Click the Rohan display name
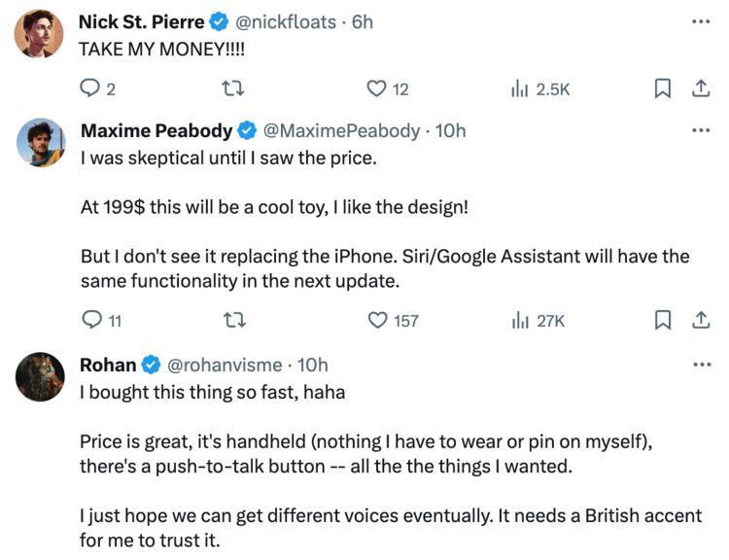 point(107,365)
